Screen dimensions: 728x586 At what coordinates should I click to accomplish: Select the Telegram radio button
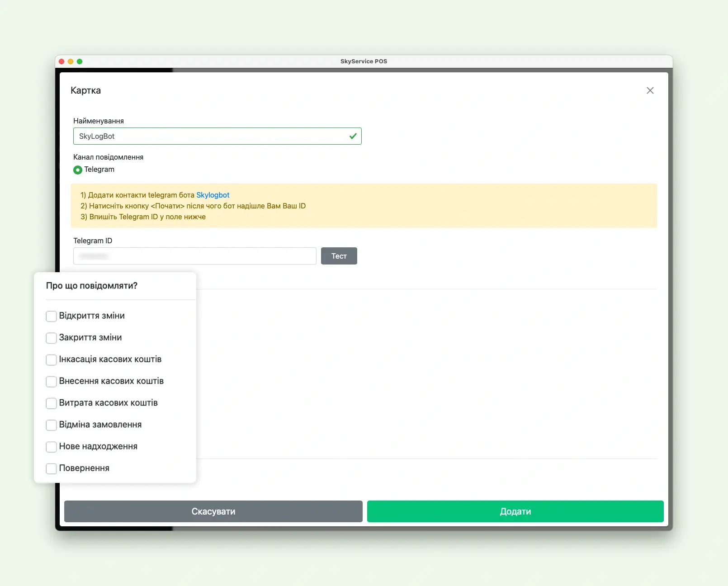tap(78, 170)
